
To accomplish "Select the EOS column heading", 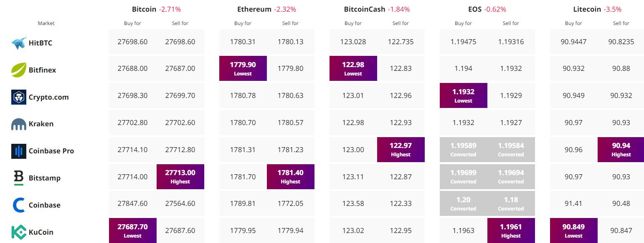I will [x=475, y=9].
